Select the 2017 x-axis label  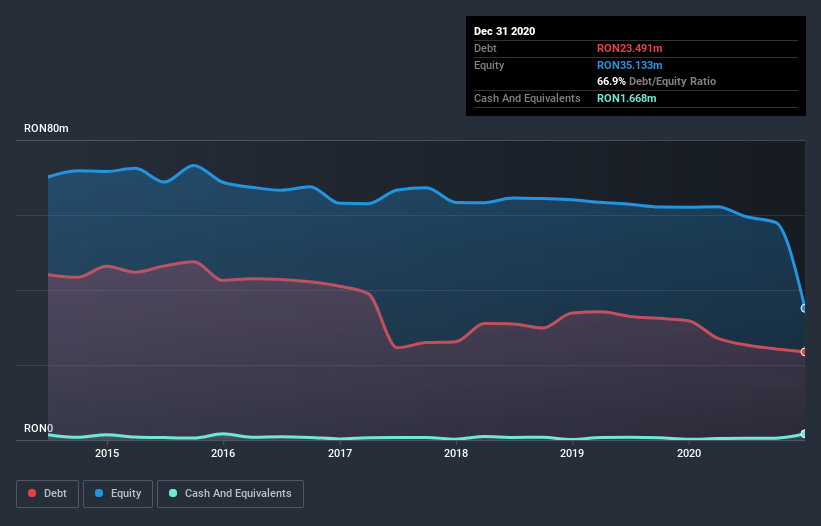[x=340, y=453]
